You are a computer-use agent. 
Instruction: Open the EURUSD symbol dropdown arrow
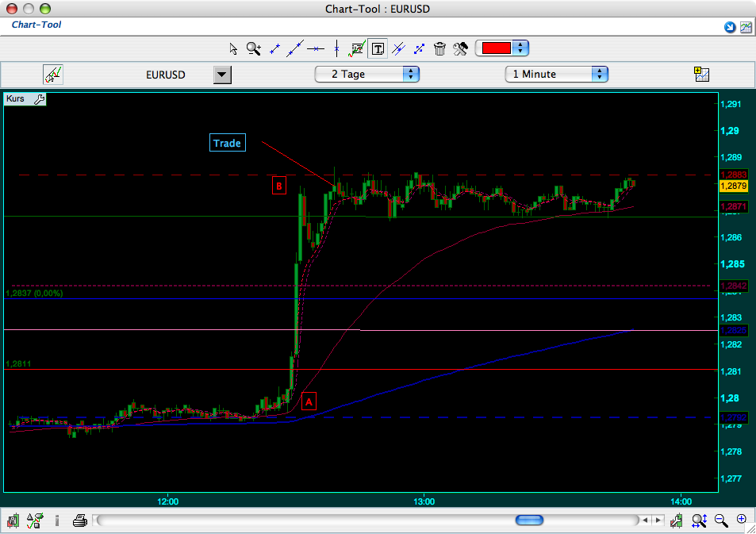(x=222, y=75)
